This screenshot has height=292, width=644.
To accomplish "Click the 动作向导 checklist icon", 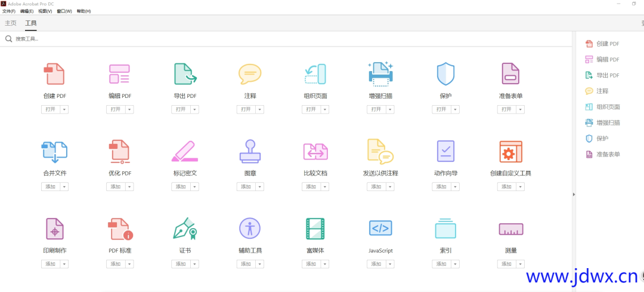I will tap(445, 151).
